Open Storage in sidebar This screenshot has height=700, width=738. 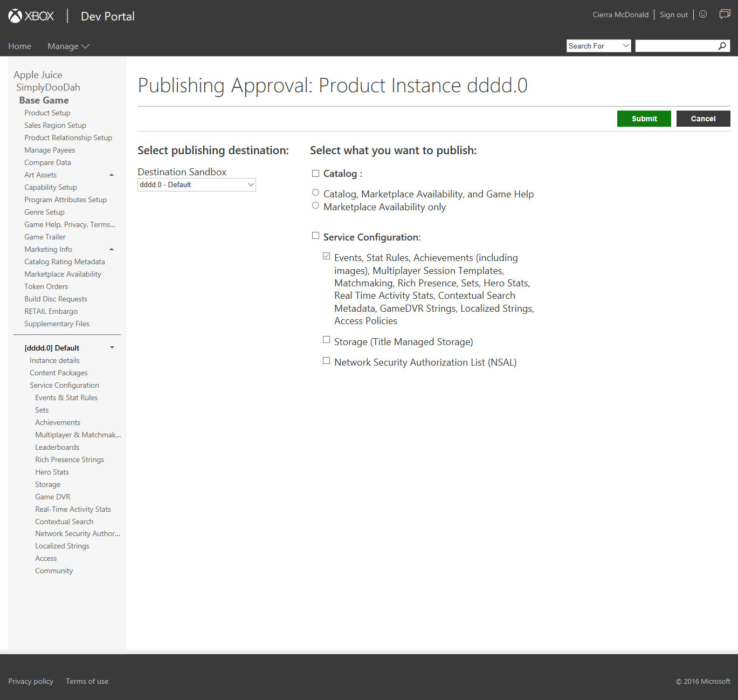click(47, 484)
